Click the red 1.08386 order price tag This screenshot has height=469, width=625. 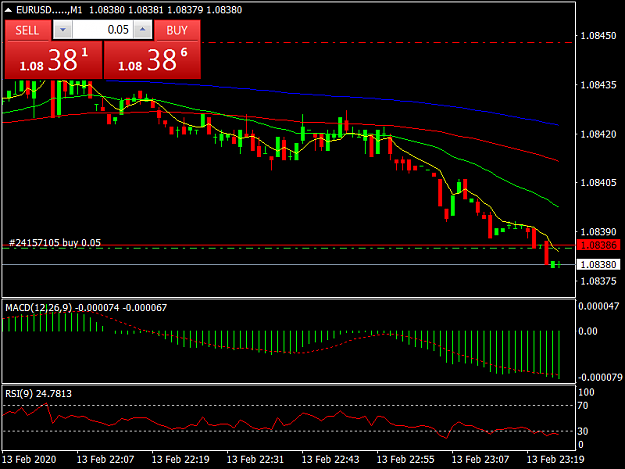599,245
